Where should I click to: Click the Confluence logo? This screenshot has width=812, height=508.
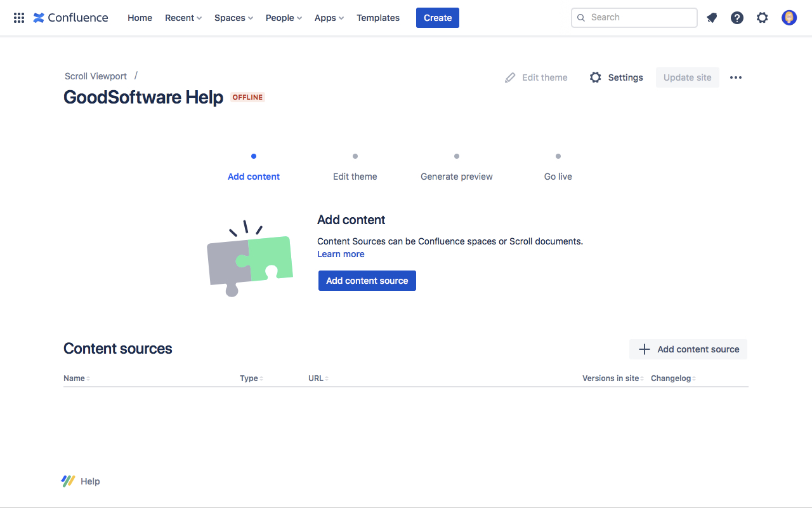click(x=70, y=18)
